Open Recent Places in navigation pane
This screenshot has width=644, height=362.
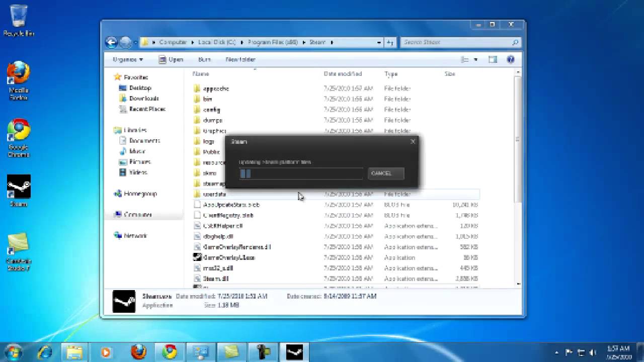tap(147, 109)
